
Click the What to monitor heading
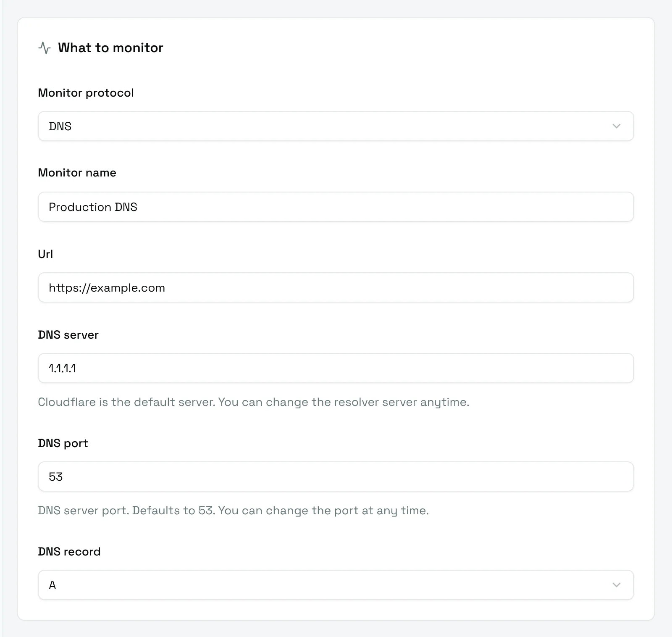pos(110,48)
